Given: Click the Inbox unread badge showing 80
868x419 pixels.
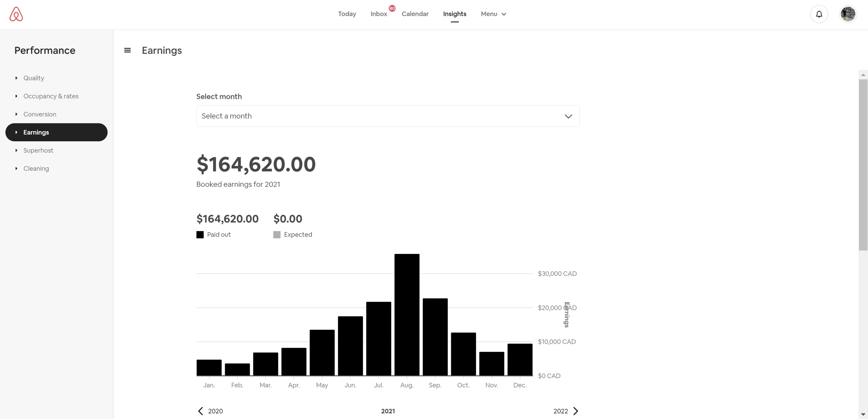Looking at the screenshot, I should 392,8.
